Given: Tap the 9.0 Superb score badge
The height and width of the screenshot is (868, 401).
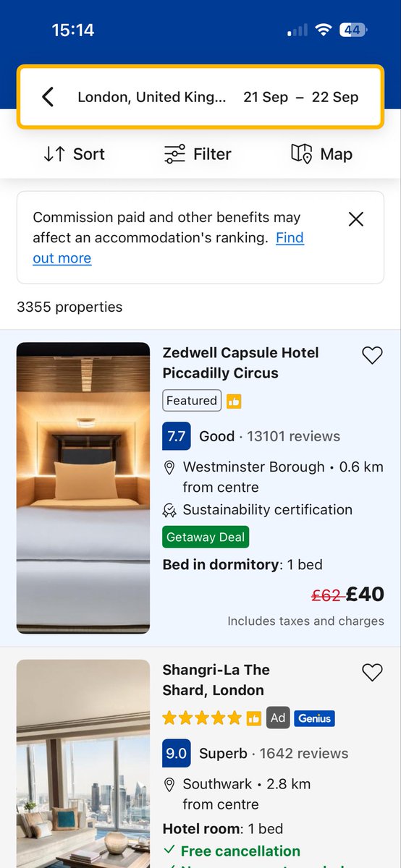Looking at the screenshot, I should (177, 753).
